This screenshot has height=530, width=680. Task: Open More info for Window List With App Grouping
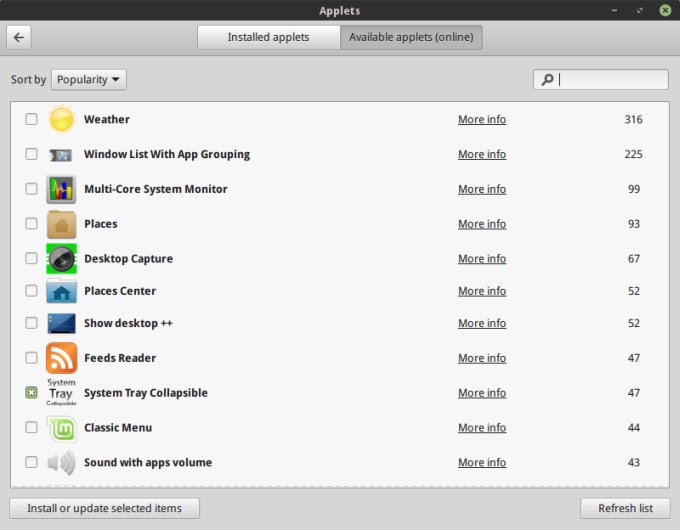482,154
